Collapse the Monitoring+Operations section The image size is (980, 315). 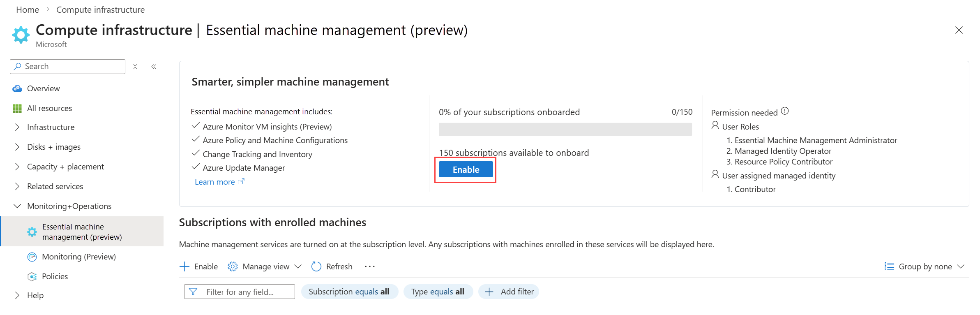pyautogui.click(x=17, y=206)
